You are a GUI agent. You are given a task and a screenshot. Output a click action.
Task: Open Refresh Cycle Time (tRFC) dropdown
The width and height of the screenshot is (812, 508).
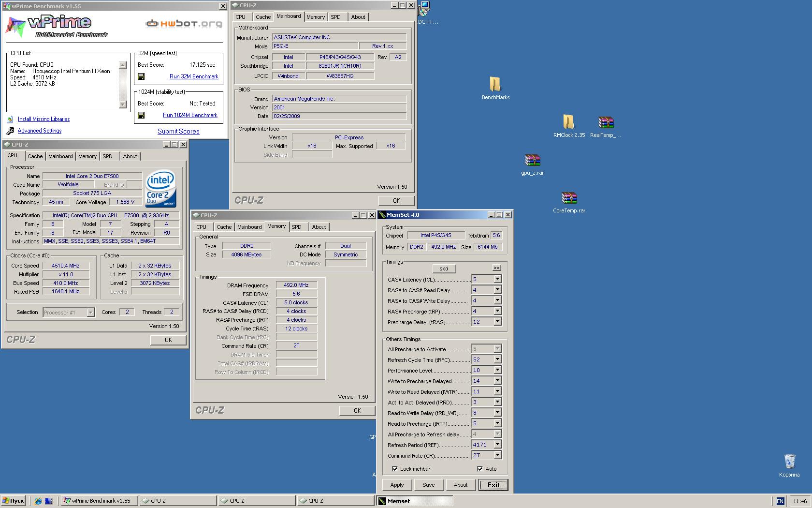[497, 359]
